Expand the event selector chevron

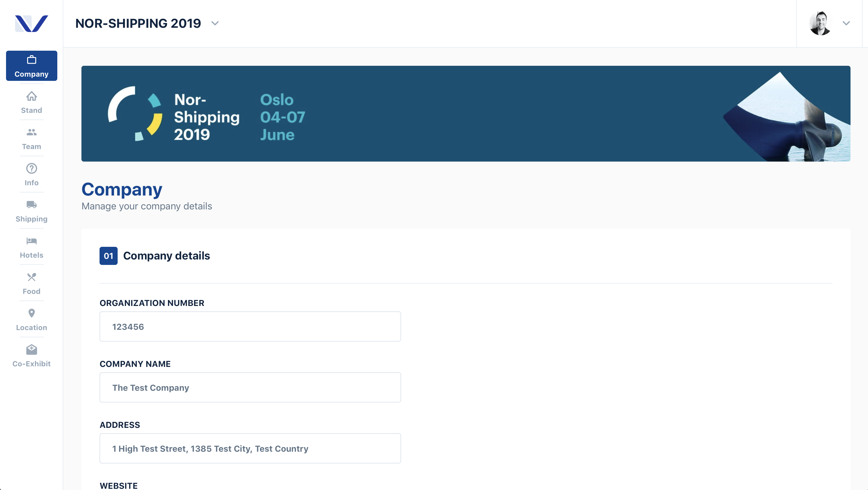pyautogui.click(x=215, y=23)
